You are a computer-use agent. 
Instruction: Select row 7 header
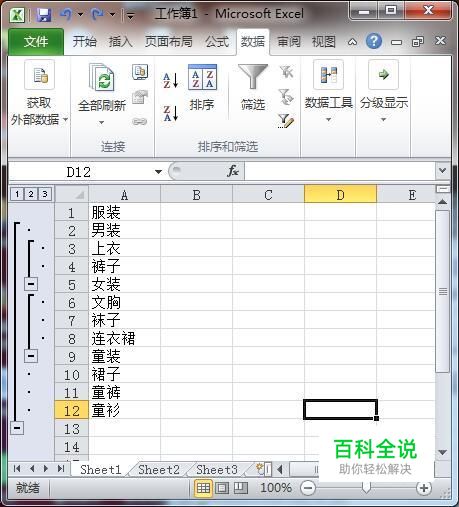[71, 320]
